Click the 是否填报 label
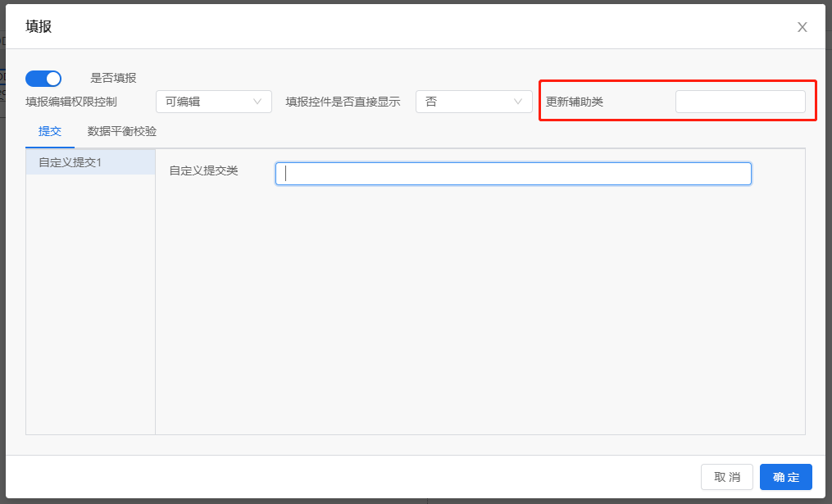 tap(114, 78)
